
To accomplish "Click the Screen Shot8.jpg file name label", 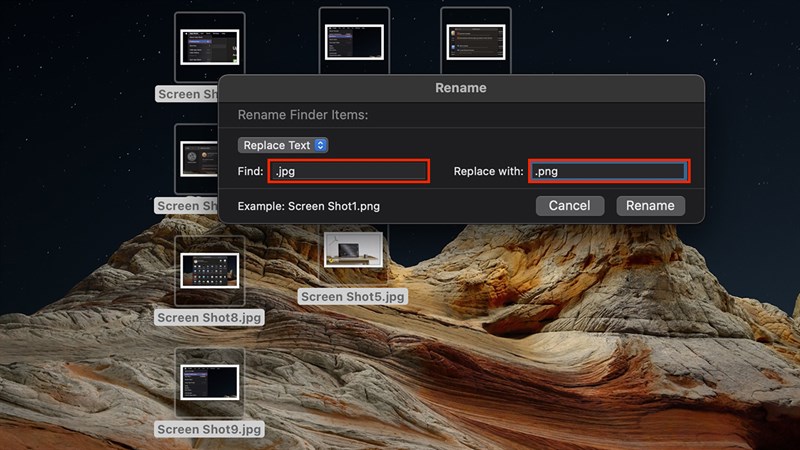I will (209, 317).
